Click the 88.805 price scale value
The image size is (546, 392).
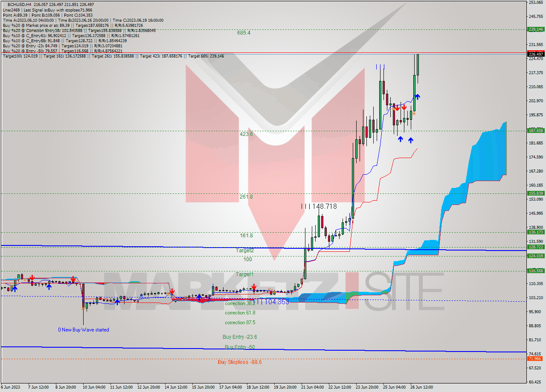[536, 326]
